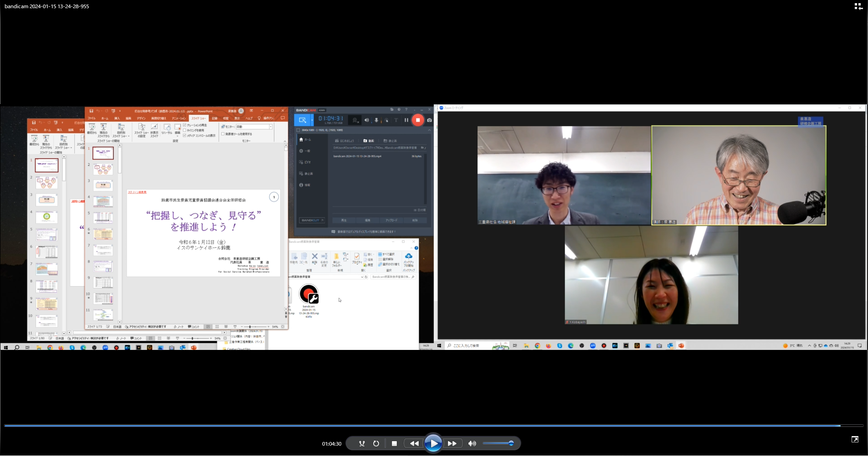Viewport: 868px width, 457px height.
Task: Select bandicam 2024-01-15 mp4 file row
Action: coord(378,156)
